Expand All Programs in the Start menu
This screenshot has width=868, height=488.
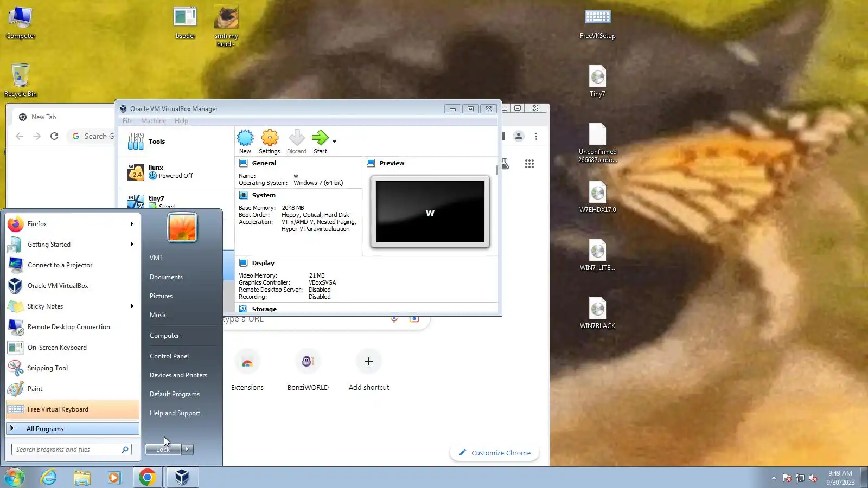73,429
